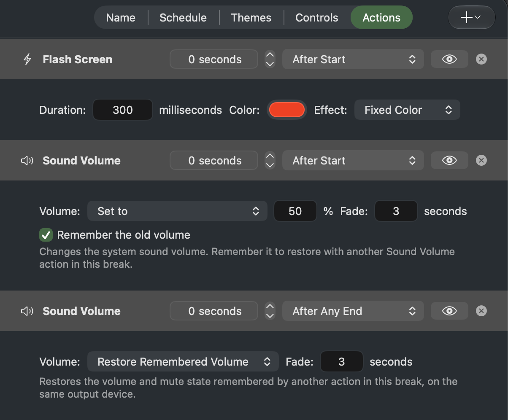Click the After Any End speaker icon
The image size is (508, 420).
coord(27,311)
